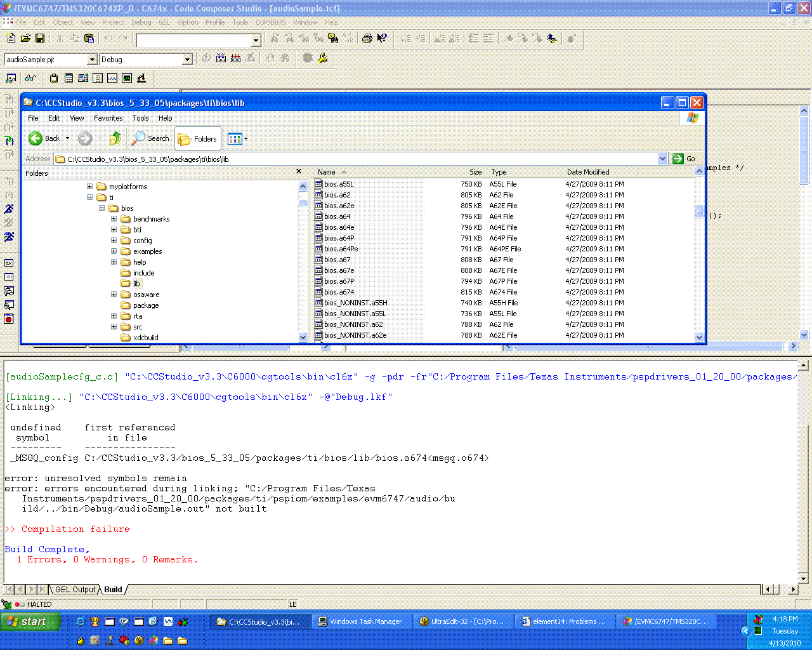Click the Find in Files binoculars icon
Viewport: 812px width, 650px height.
tap(333, 39)
